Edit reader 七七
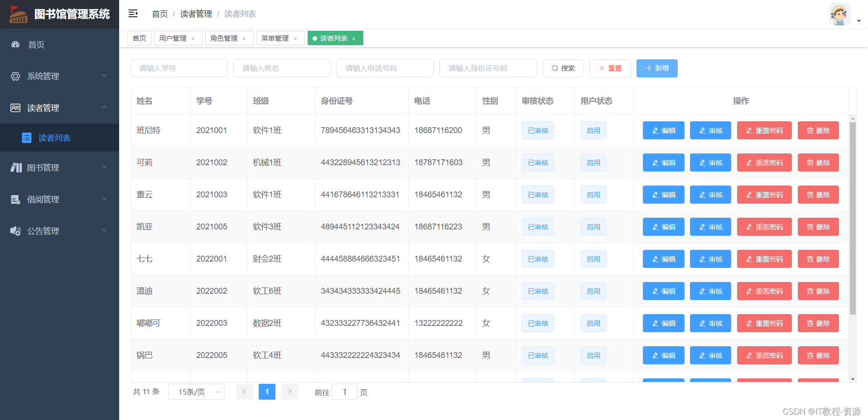Screen dimensions: 868x420 [663, 259]
